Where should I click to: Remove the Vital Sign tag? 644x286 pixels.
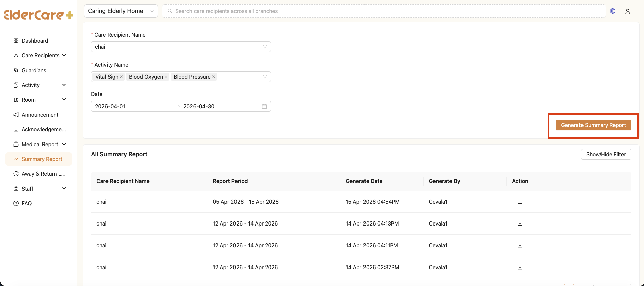tap(121, 77)
